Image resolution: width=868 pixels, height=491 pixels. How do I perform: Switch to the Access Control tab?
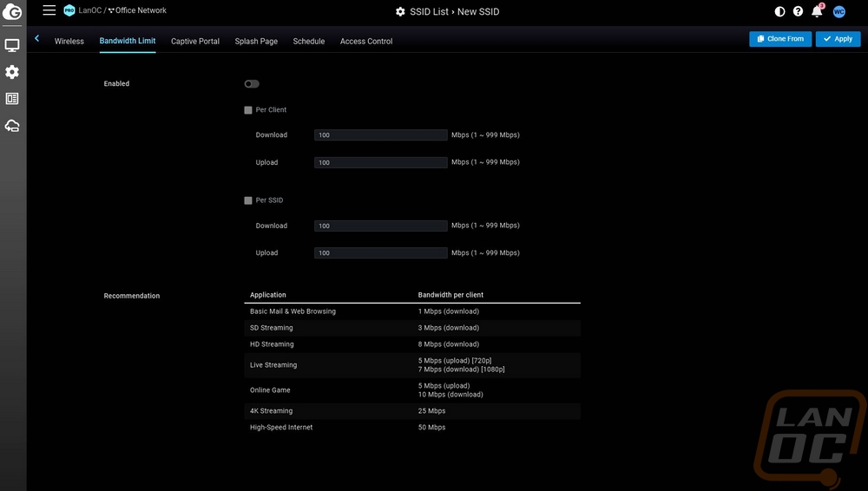tap(366, 41)
